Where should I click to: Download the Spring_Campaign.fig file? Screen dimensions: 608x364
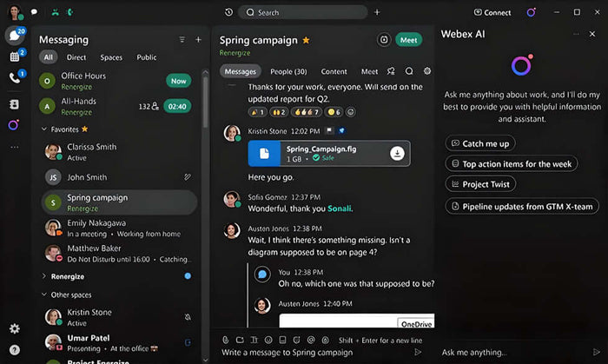click(x=397, y=153)
